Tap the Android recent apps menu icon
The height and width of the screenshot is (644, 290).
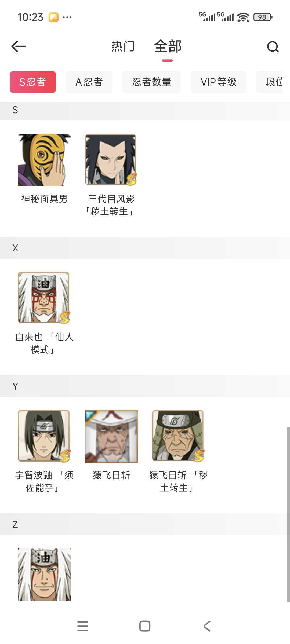coord(83,626)
